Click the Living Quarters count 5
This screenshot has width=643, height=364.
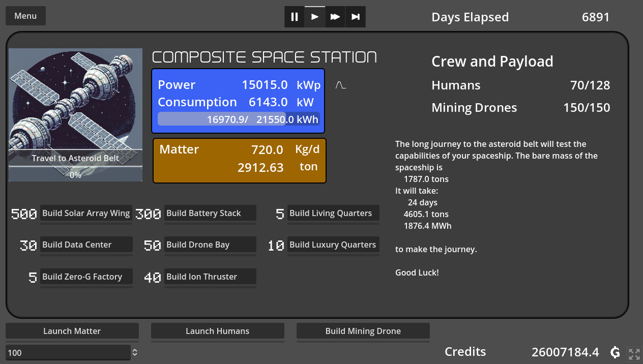pyautogui.click(x=280, y=214)
